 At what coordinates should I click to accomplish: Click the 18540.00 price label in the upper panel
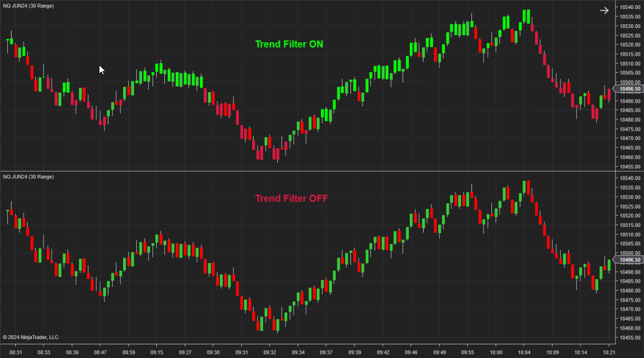pyautogui.click(x=630, y=7)
